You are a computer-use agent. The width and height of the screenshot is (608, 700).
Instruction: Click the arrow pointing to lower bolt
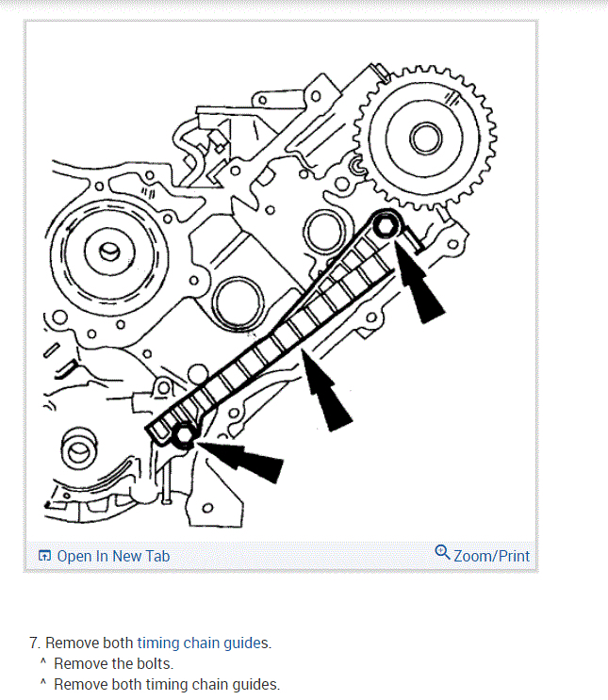tap(241, 461)
